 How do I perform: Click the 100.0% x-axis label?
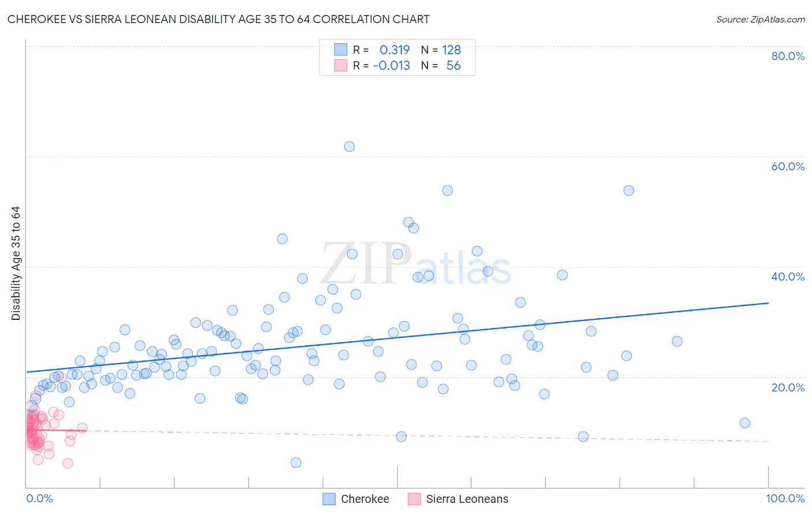(785, 498)
